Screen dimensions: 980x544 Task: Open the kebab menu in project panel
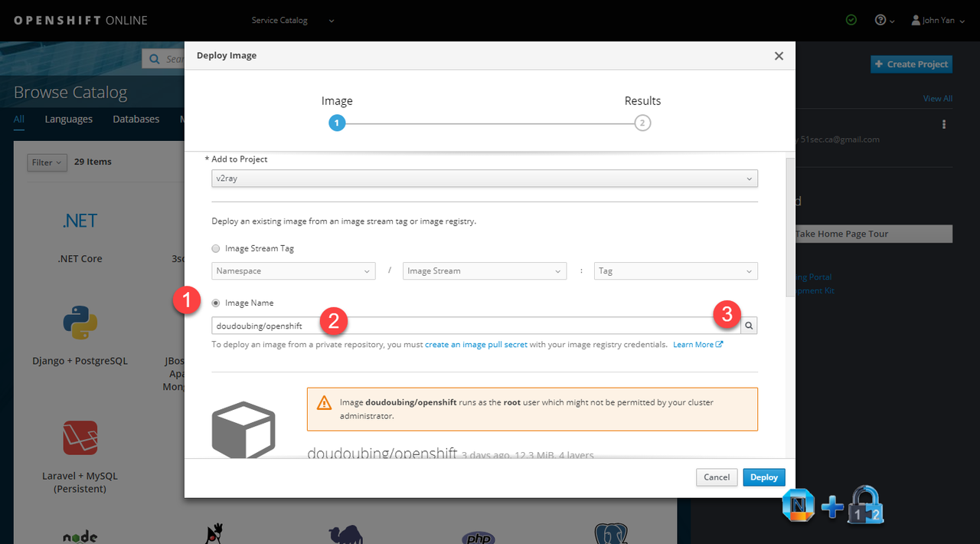tap(944, 124)
